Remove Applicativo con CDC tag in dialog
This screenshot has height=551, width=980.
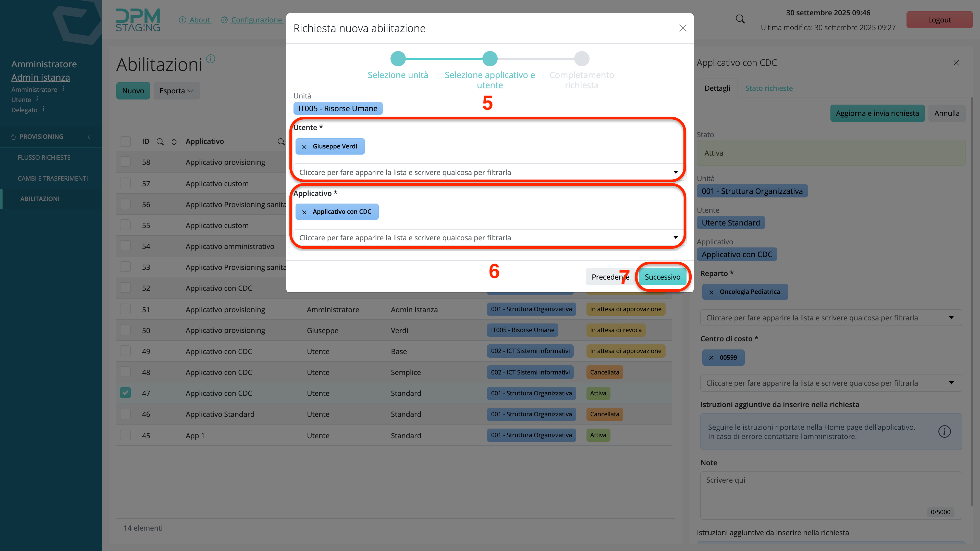[x=304, y=212]
